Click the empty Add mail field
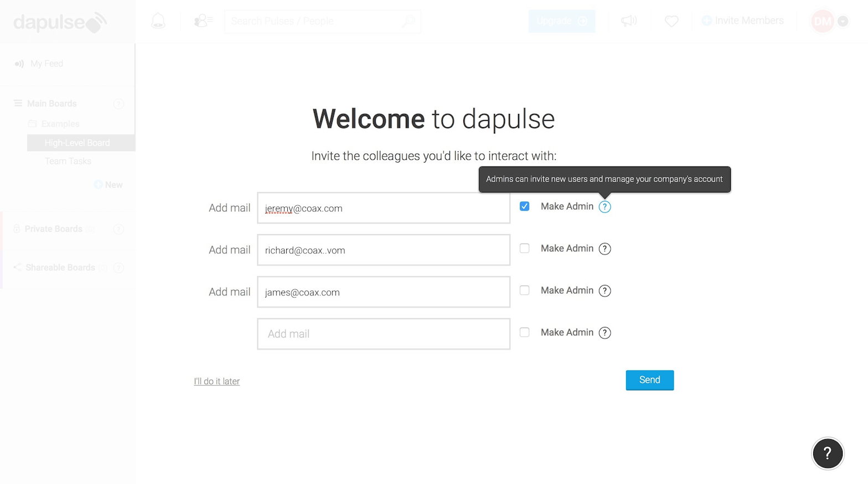The image size is (868, 484). pyautogui.click(x=383, y=334)
